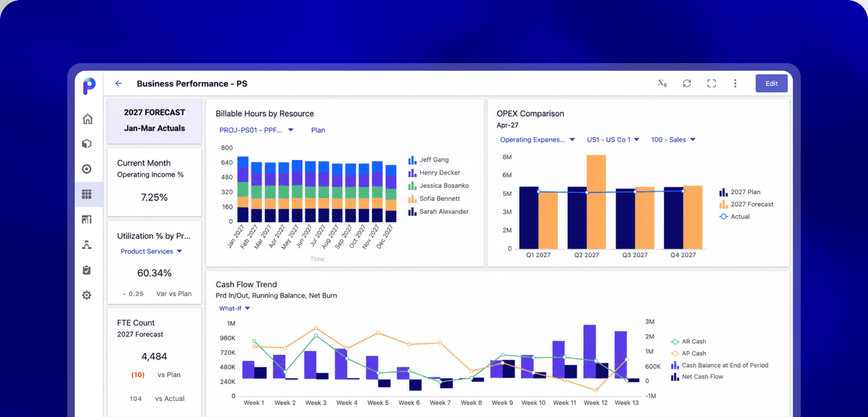Click the refresh dashboard icon

tap(687, 84)
